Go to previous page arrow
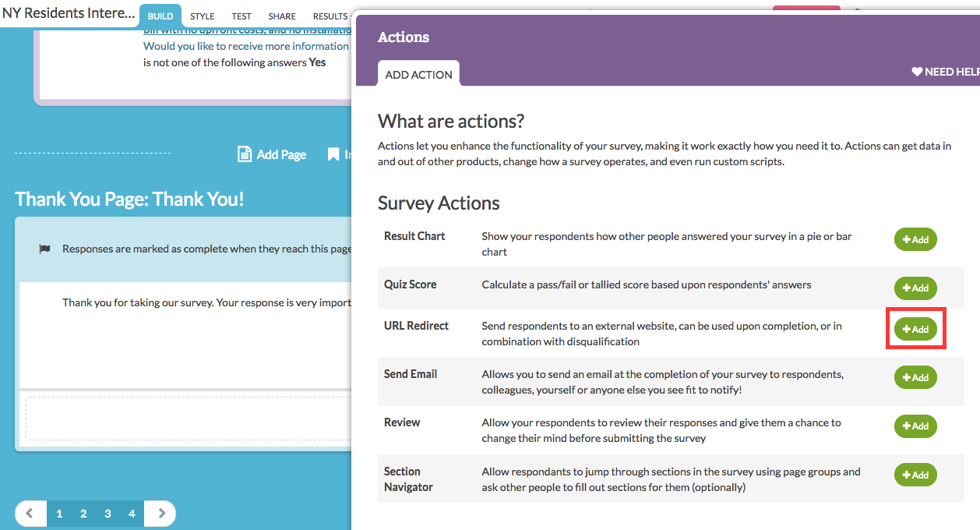 point(30,514)
